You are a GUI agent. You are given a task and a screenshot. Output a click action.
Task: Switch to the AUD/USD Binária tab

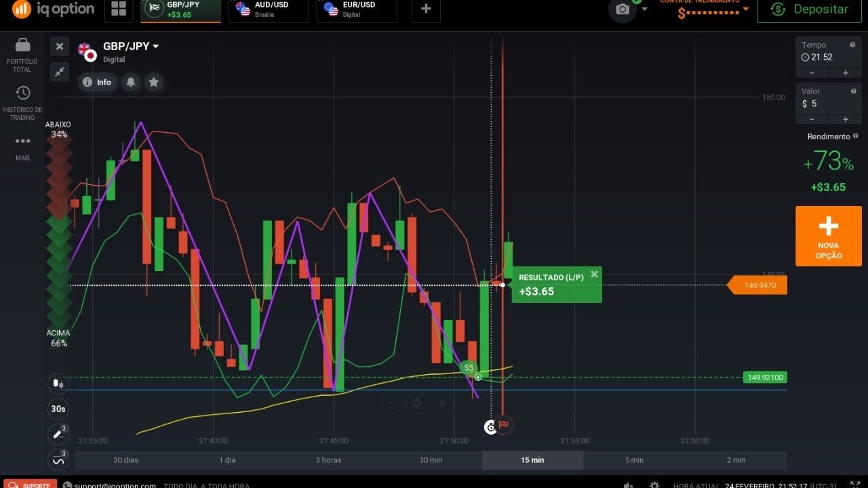click(x=269, y=9)
